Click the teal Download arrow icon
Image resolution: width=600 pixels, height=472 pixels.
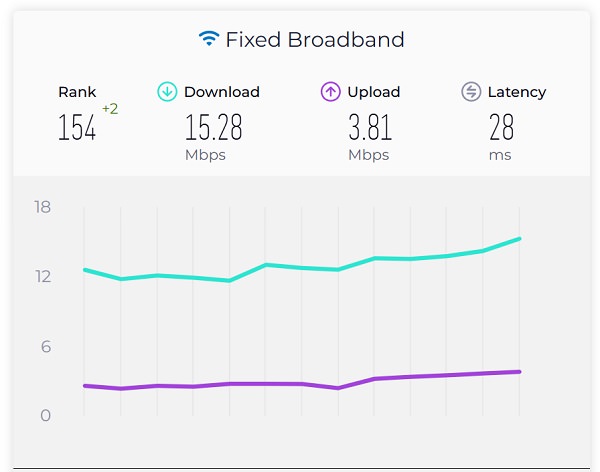tap(167, 92)
